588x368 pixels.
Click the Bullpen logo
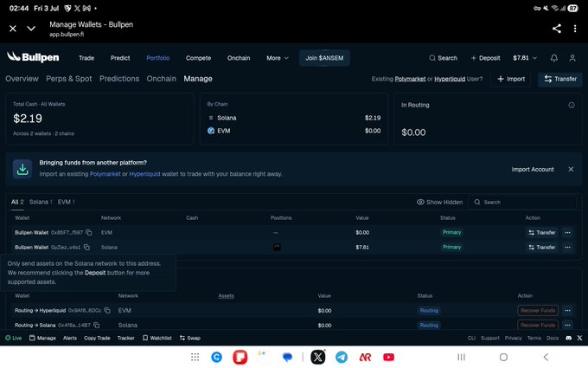(33, 57)
